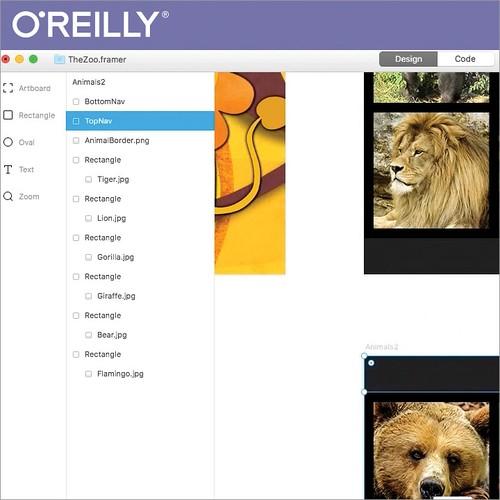Click the icon of Rectangle above Giraffe.jpg

click(76, 277)
